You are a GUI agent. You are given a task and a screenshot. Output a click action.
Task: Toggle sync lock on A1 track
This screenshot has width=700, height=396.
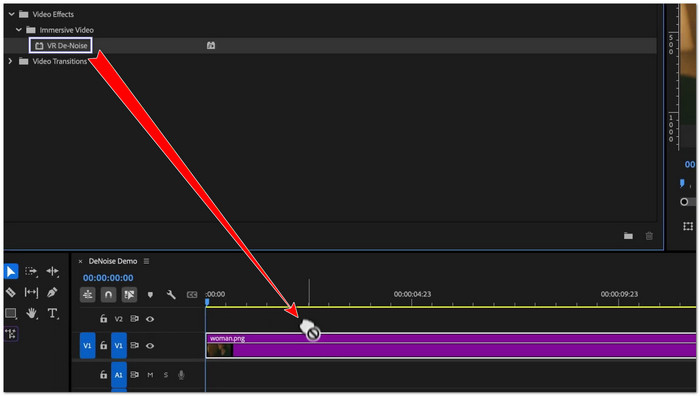click(x=134, y=375)
